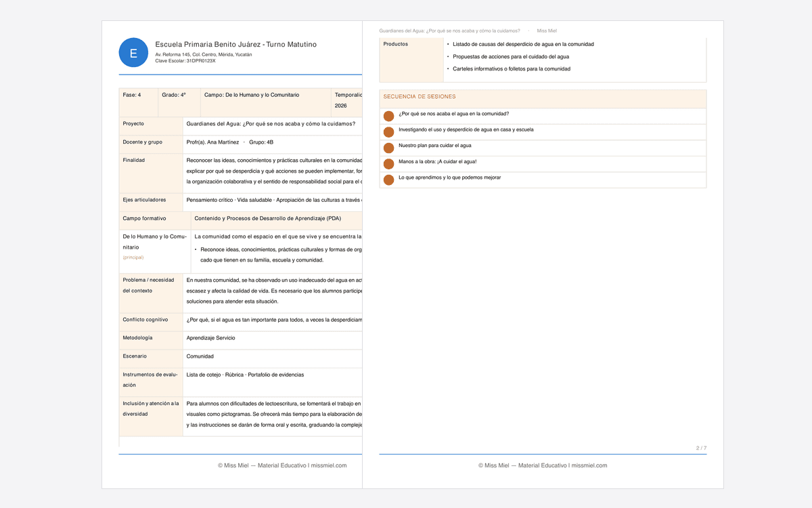Screen dimensions: 812x508
Task: Click the teacher name 'Profr(a). Ana Martínez'
Action: click(x=212, y=142)
